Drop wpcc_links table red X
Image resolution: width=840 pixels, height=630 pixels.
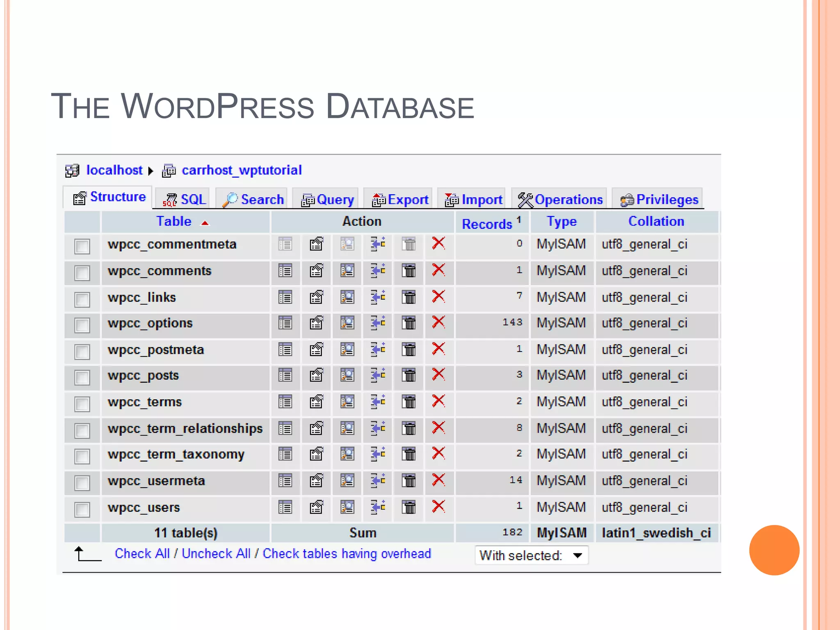(x=438, y=296)
